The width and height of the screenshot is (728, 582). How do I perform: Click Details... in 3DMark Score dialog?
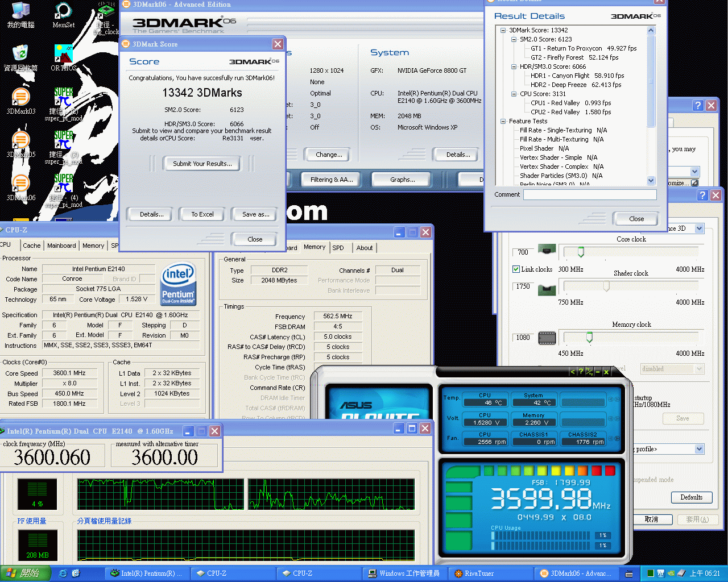(151, 214)
